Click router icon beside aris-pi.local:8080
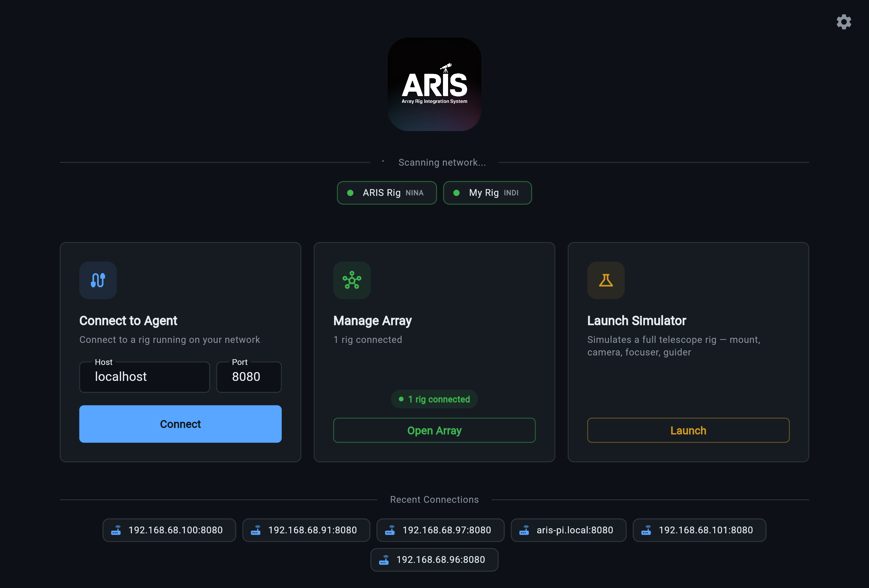The height and width of the screenshot is (588, 869). [x=524, y=530]
